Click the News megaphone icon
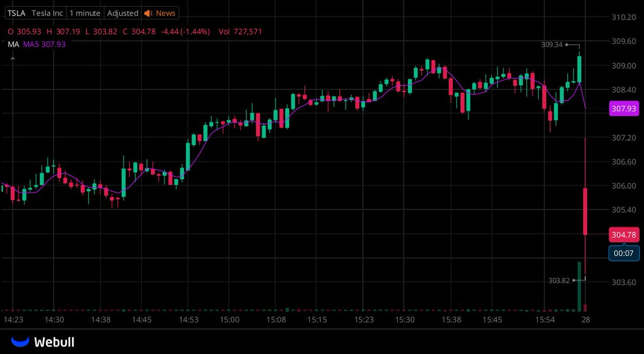644x354 pixels. point(148,13)
